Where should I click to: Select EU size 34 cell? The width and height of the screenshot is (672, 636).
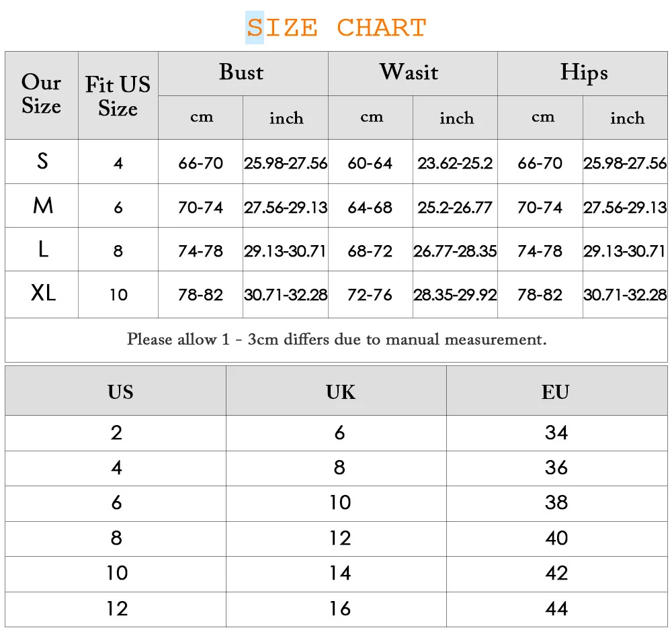tap(556, 433)
